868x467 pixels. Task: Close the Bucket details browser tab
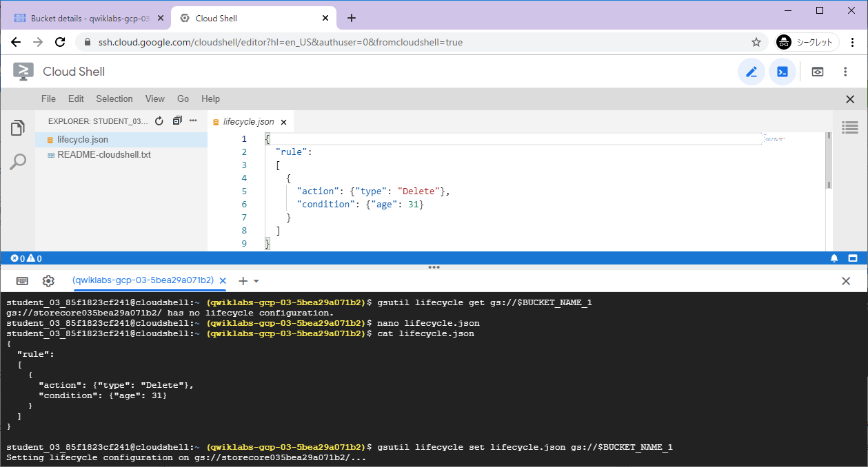click(x=161, y=19)
